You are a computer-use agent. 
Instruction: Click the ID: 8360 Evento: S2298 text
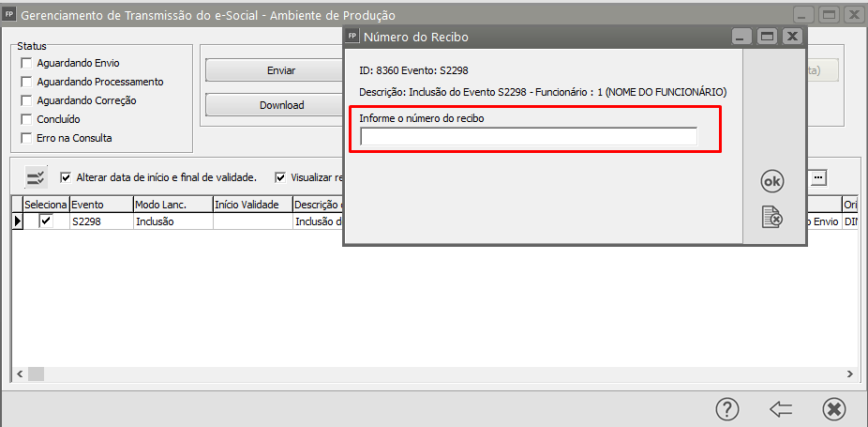(x=414, y=70)
